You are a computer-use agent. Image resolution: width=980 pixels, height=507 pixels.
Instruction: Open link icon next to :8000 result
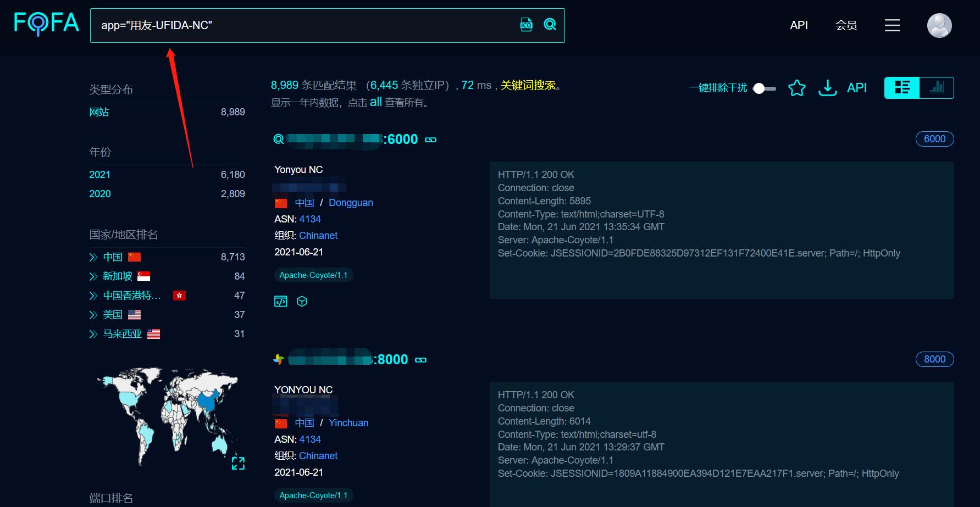click(420, 360)
